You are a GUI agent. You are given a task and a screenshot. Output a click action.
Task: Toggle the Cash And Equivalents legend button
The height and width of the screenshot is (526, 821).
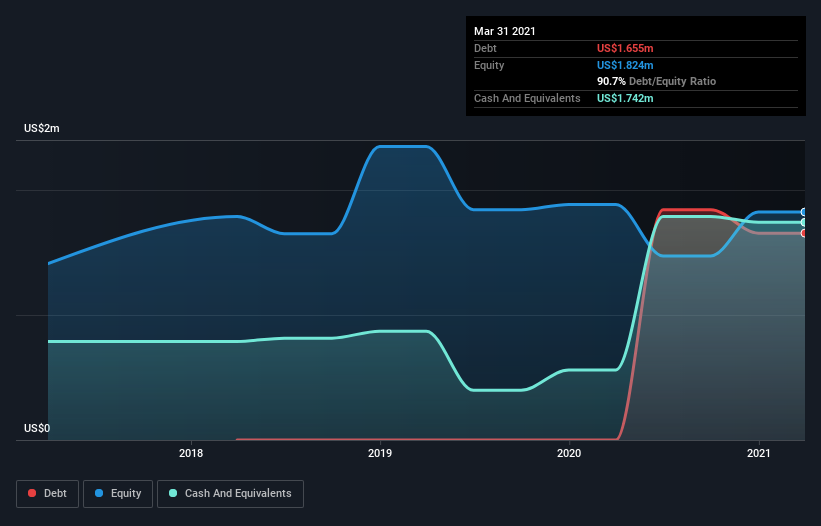(230, 494)
